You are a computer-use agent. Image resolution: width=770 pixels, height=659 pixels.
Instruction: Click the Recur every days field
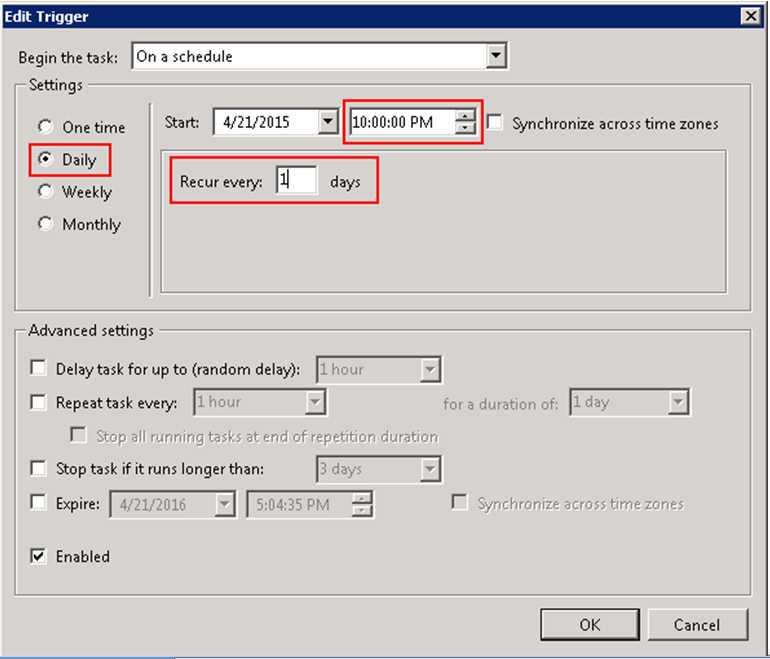297,180
